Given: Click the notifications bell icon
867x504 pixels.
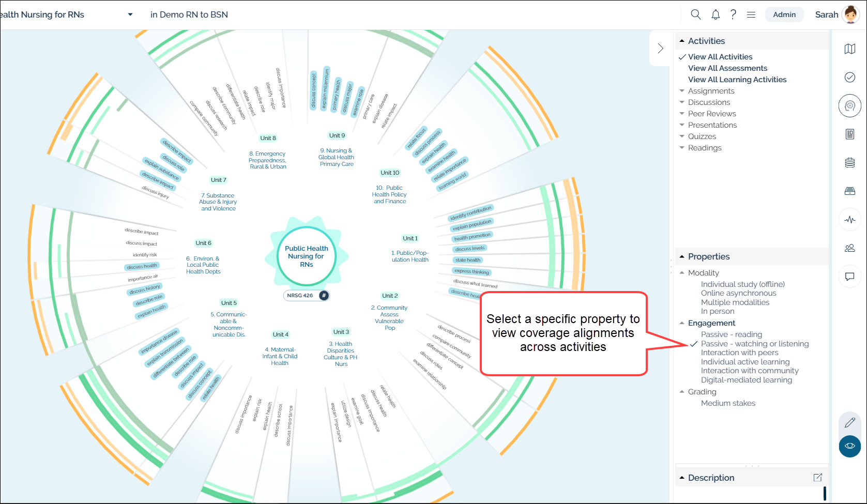Looking at the screenshot, I should [716, 14].
